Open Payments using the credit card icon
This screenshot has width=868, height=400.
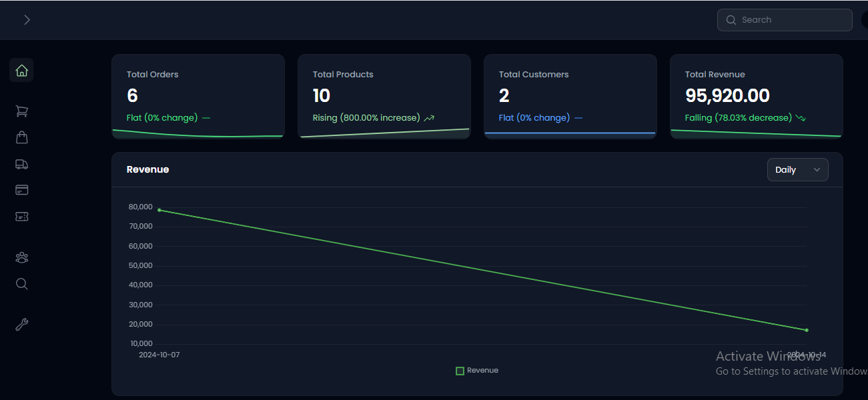click(x=21, y=190)
